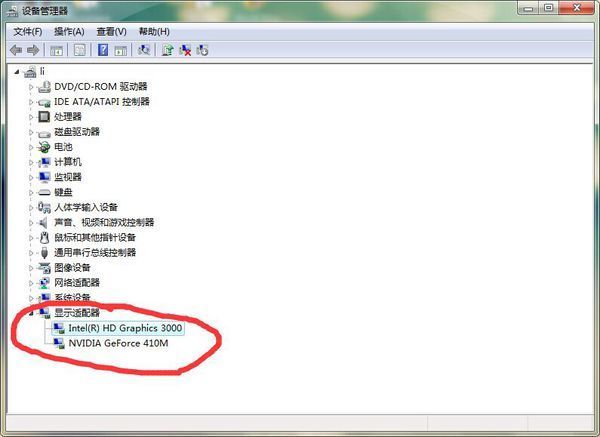Click the Back arrow in toolbar

click(15, 49)
